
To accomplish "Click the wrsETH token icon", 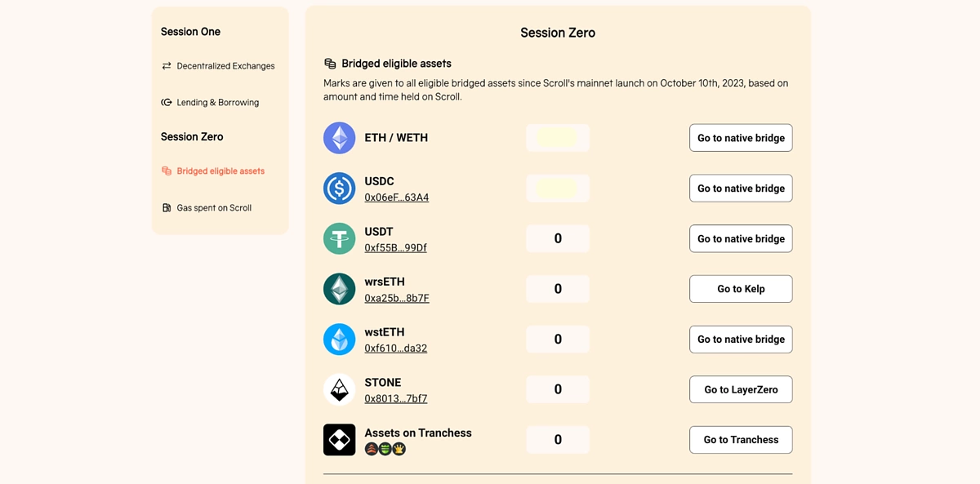I will pos(339,289).
